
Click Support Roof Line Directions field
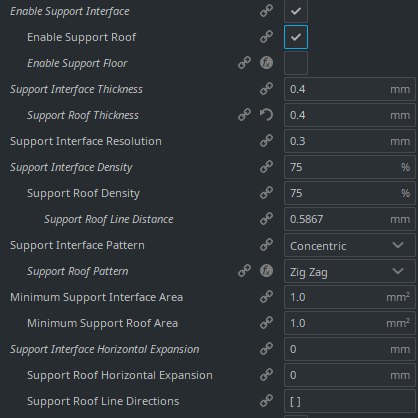pos(350,401)
